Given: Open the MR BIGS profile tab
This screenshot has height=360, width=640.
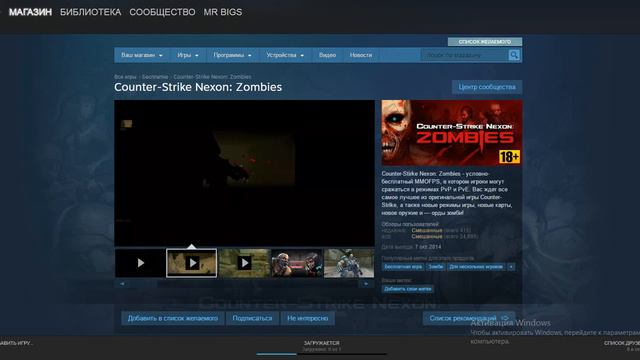Looking at the screenshot, I should tap(223, 12).
